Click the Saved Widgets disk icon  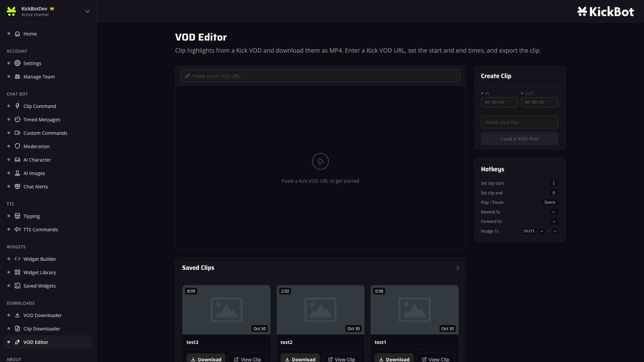click(17, 286)
